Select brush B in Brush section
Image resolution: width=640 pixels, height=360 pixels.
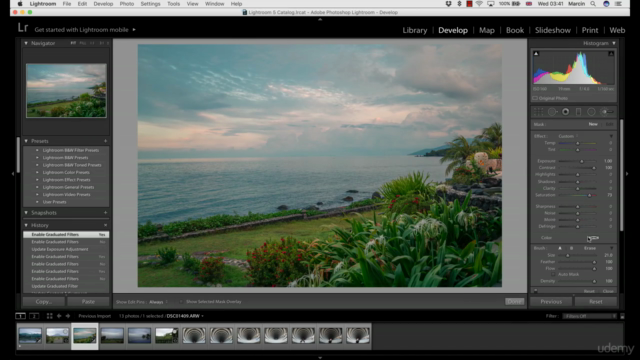pos(571,248)
